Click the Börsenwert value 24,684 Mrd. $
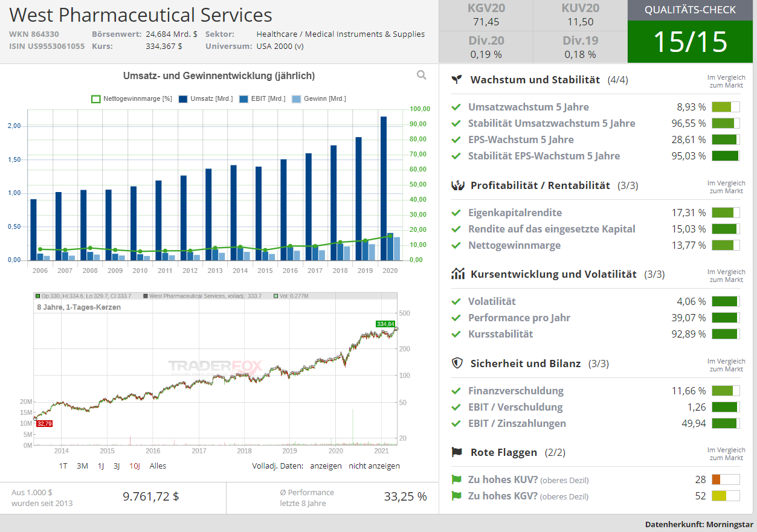The height and width of the screenshot is (532, 757). point(172,34)
